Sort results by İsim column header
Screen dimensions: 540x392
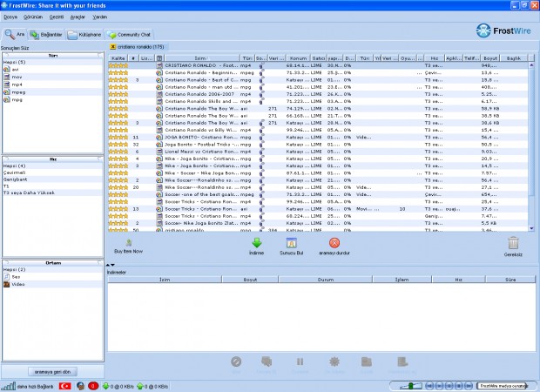(x=202, y=58)
